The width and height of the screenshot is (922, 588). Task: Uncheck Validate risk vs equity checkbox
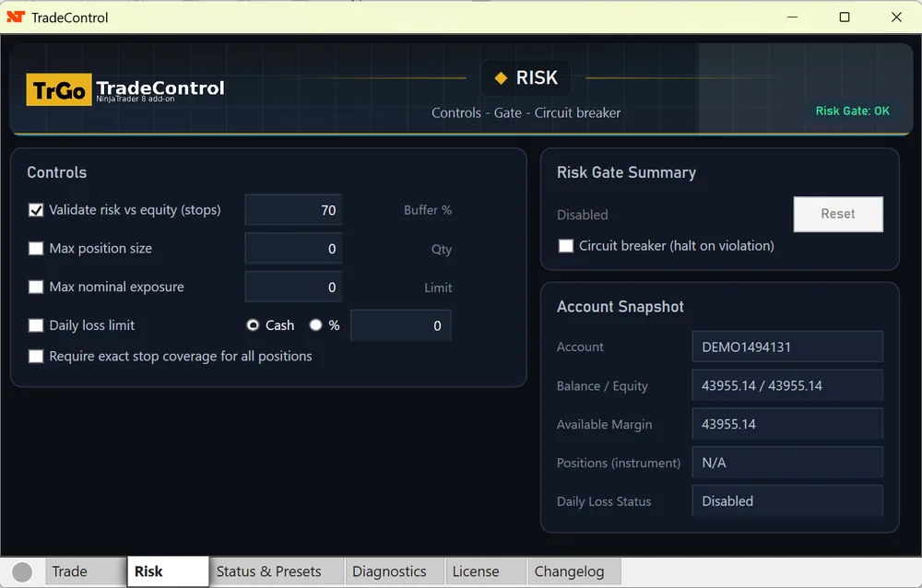[x=36, y=210]
